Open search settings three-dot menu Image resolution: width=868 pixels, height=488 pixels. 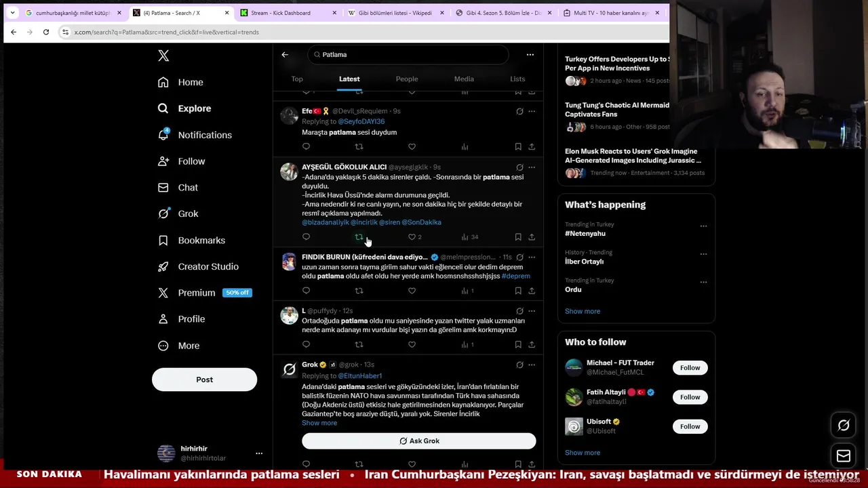click(530, 55)
